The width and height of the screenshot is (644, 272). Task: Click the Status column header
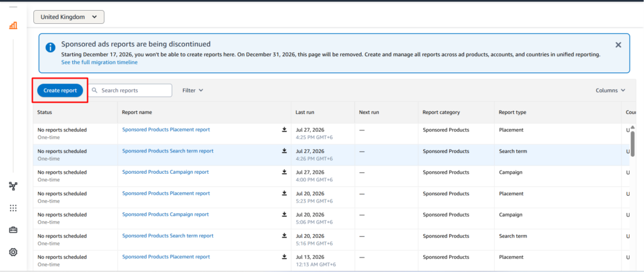point(45,112)
